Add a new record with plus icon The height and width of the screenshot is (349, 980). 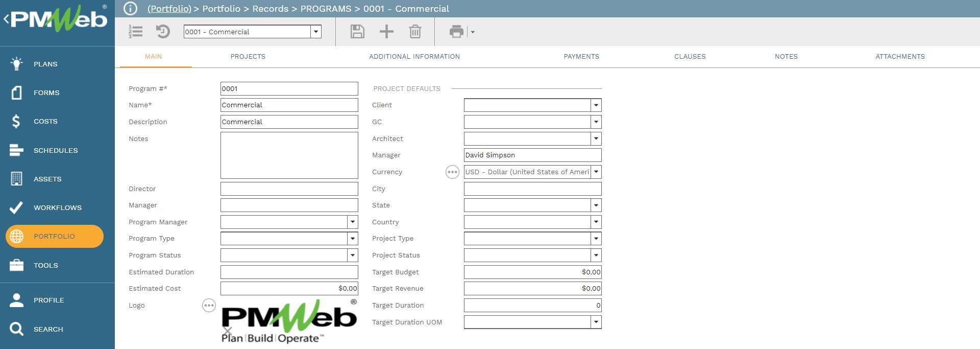[386, 32]
